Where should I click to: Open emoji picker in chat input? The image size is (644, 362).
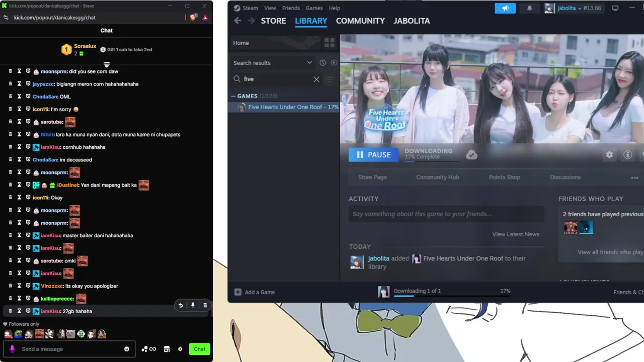(x=127, y=349)
